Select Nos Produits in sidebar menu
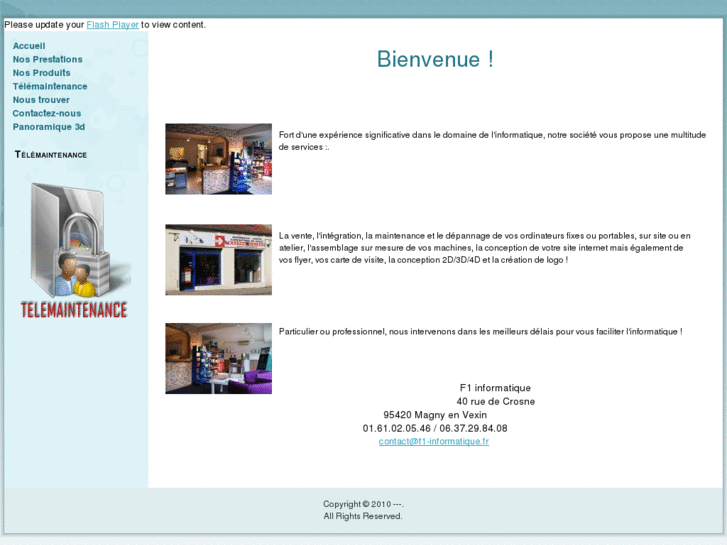 pos(42,73)
